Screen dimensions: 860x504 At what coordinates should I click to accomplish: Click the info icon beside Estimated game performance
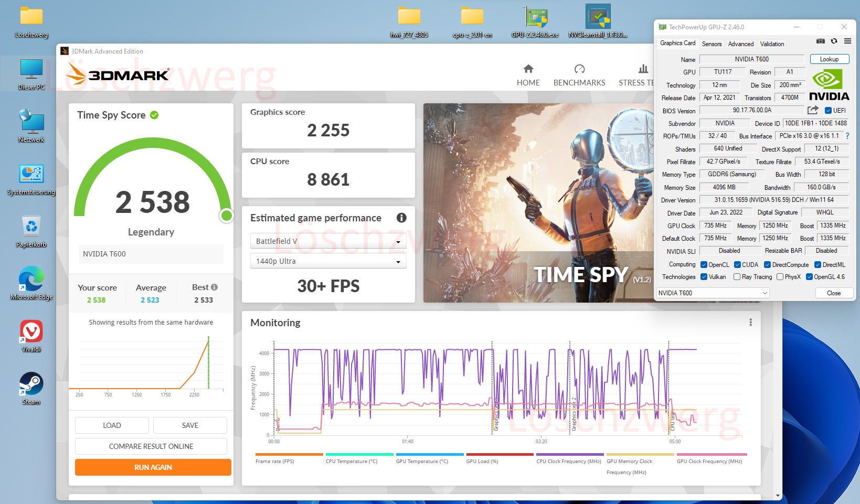(401, 218)
